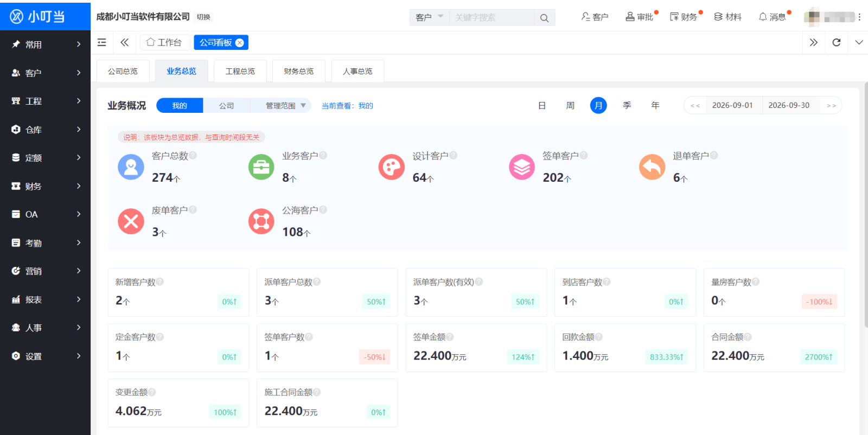Click the 退单客户 orange return arrow icon

(652, 167)
